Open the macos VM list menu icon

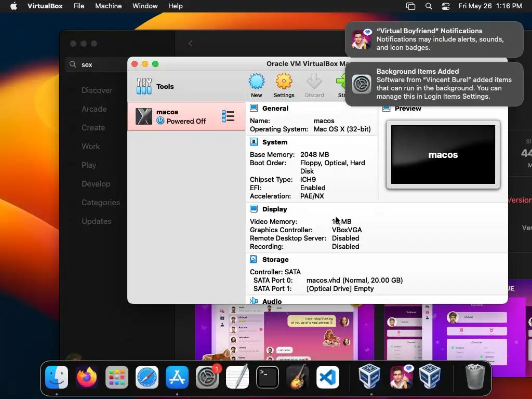click(x=228, y=116)
